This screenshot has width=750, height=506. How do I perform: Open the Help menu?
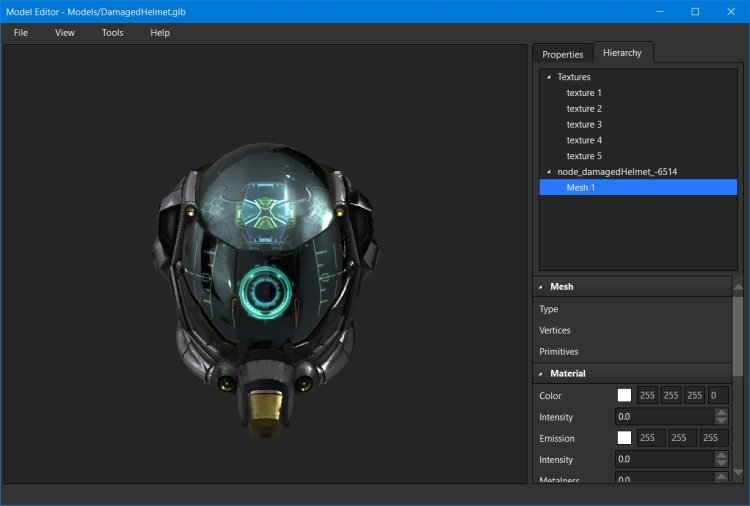pos(160,33)
